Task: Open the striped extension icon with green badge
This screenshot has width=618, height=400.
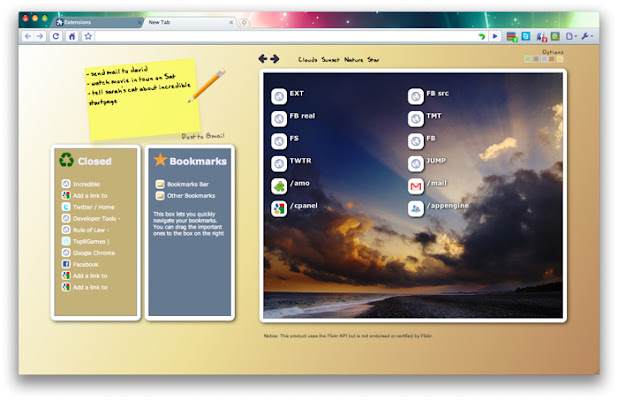Action: [x=512, y=37]
